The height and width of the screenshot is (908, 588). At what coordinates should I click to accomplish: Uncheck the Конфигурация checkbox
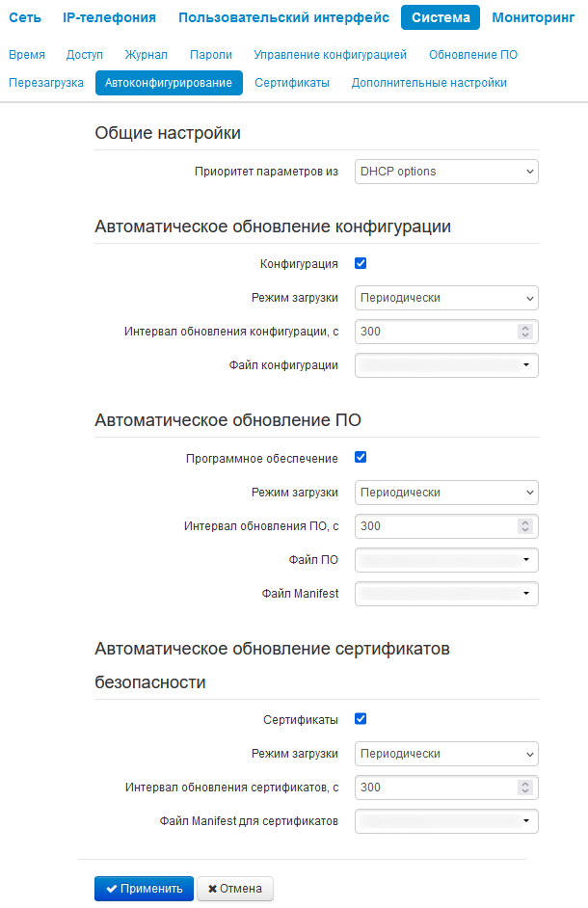pos(361,263)
